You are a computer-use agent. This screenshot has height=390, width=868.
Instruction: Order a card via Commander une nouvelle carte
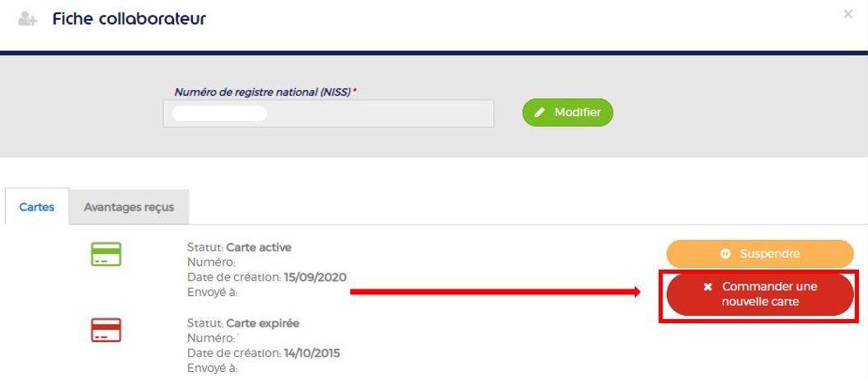pos(760,294)
